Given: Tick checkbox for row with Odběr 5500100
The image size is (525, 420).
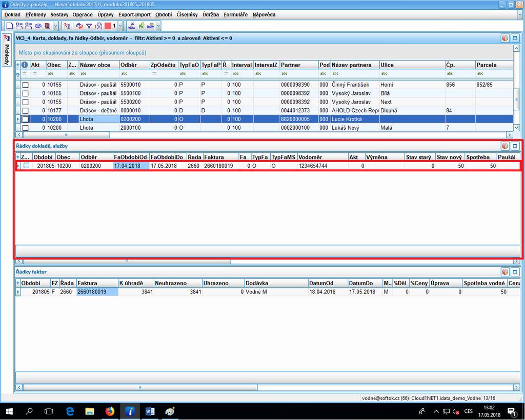Looking at the screenshot, I should [26, 93].
